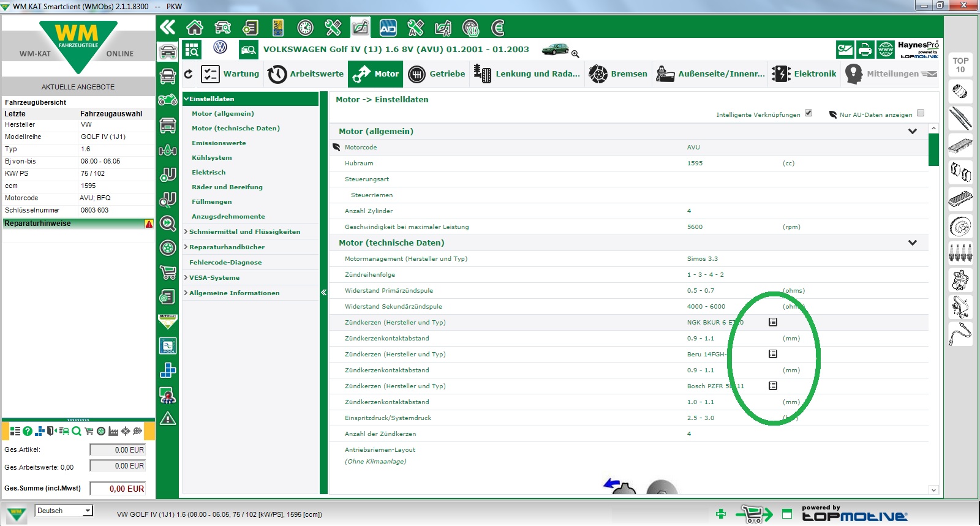The width and height of the screenshot is (980, 526).
Task: Open the clock labor times icon
Action: coord(305,28)
